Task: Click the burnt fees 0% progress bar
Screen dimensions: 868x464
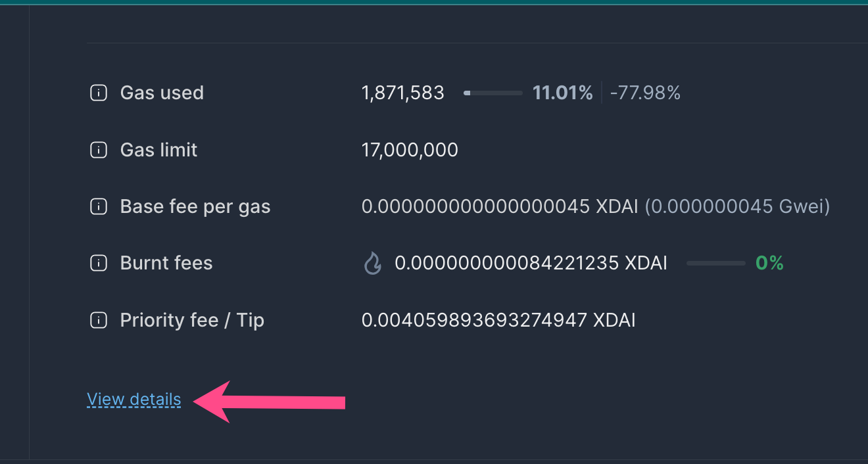Action: coord(716,263)
